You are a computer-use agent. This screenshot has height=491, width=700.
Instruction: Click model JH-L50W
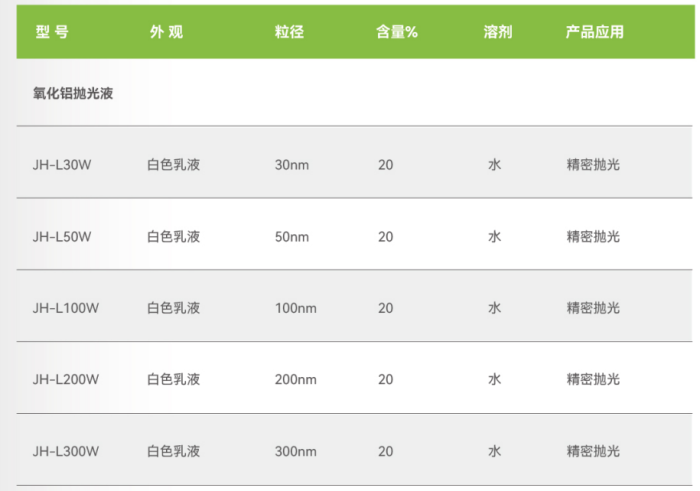62,237
